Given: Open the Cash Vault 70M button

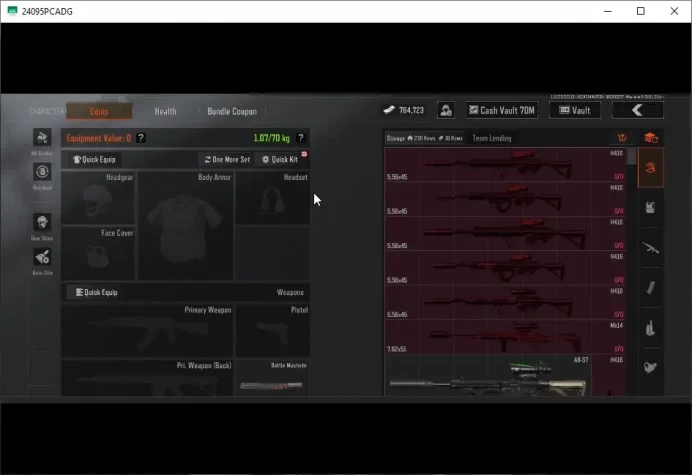Looking at the screenshot, I should 502,110.
